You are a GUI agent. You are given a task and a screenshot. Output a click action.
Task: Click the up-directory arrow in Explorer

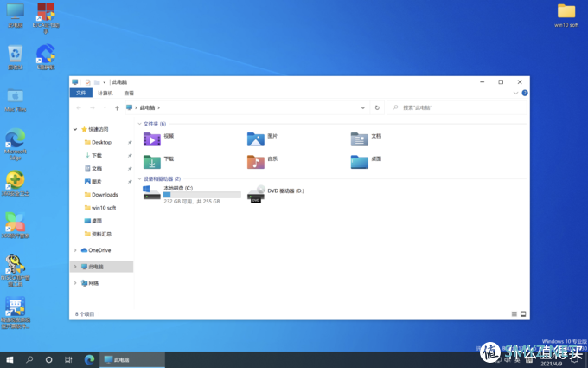117,107
